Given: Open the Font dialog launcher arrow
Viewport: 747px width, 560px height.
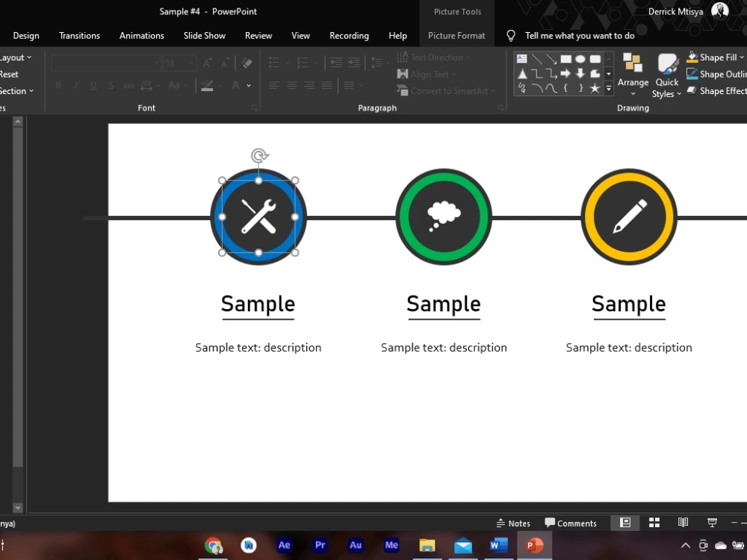Looking at the screenshot, I should [x=255, y=108].
